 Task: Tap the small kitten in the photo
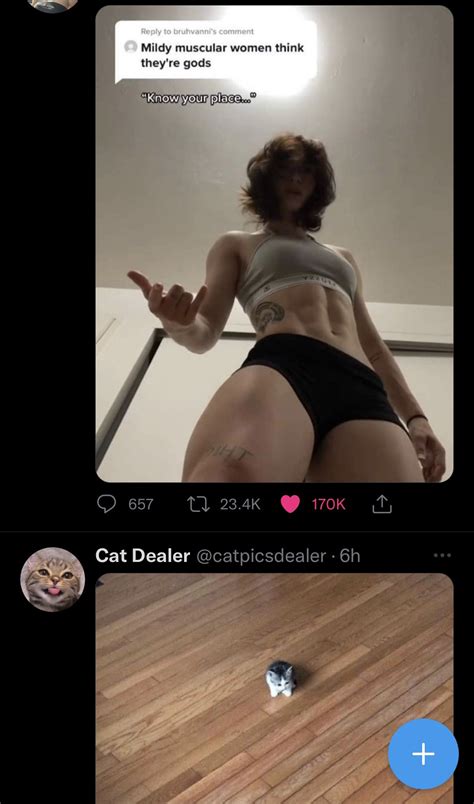coord(281,678)
